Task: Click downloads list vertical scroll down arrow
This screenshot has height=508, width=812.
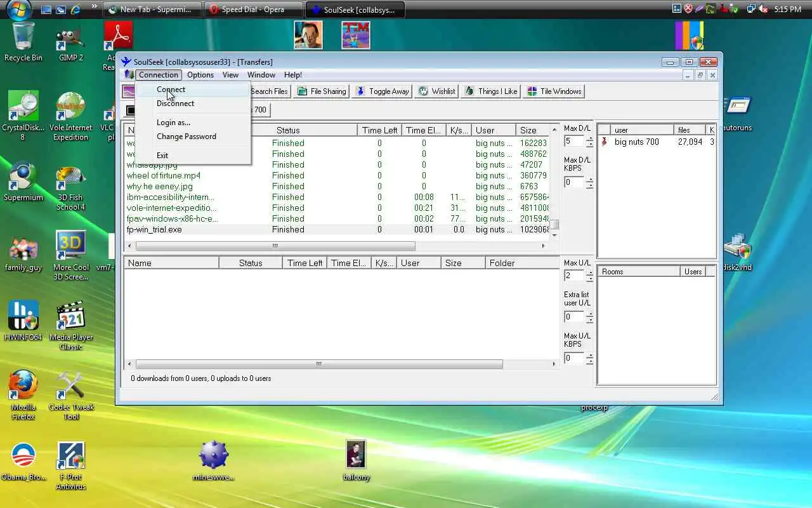Action: (554, 236)
